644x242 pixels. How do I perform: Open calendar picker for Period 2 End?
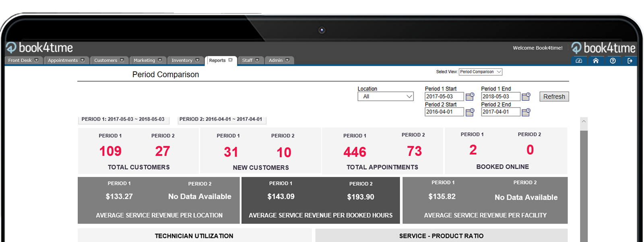pyautogui.click(x=526, y=112)
